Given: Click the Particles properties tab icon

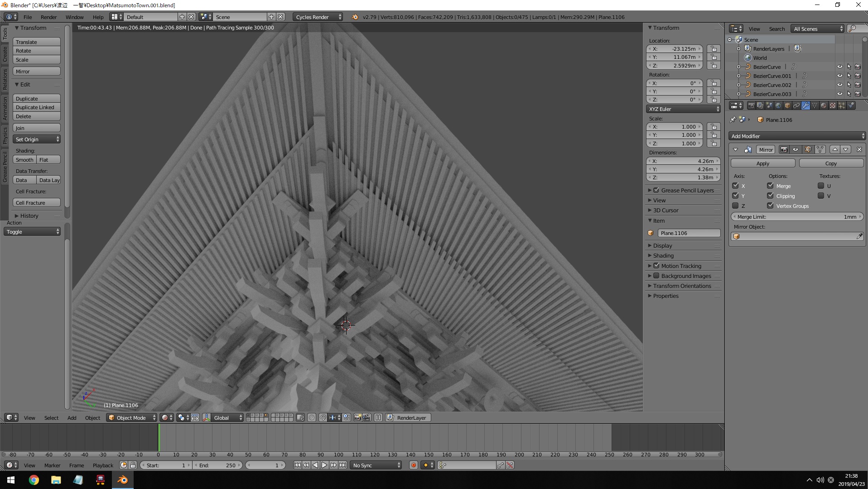Looking at the screenshot, I should (841, 105).
